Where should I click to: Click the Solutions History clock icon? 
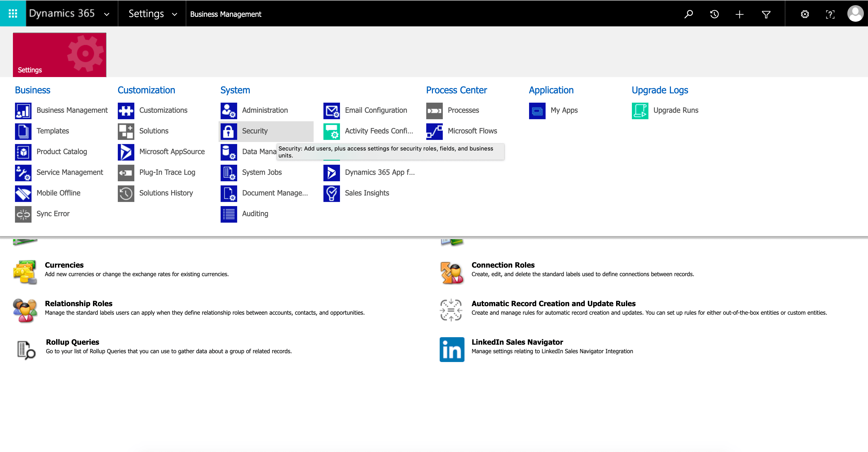coord(126,194)
